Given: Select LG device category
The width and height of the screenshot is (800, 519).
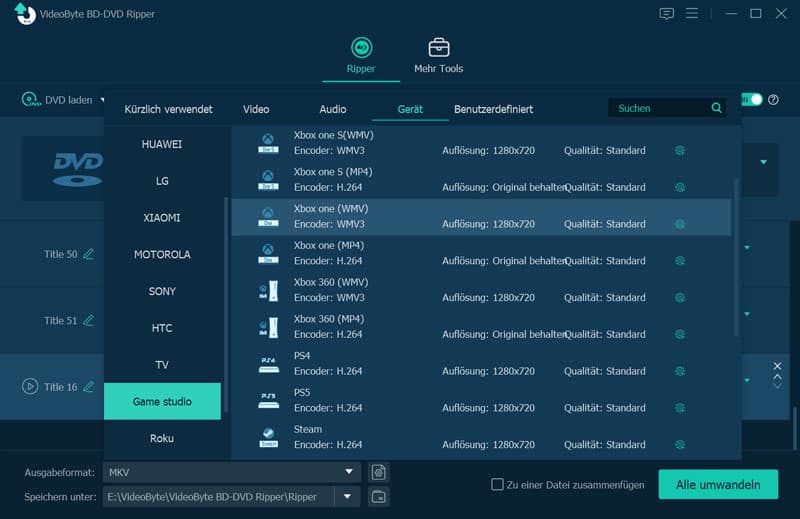Looking at the screenshot, I should click(162, 181).
